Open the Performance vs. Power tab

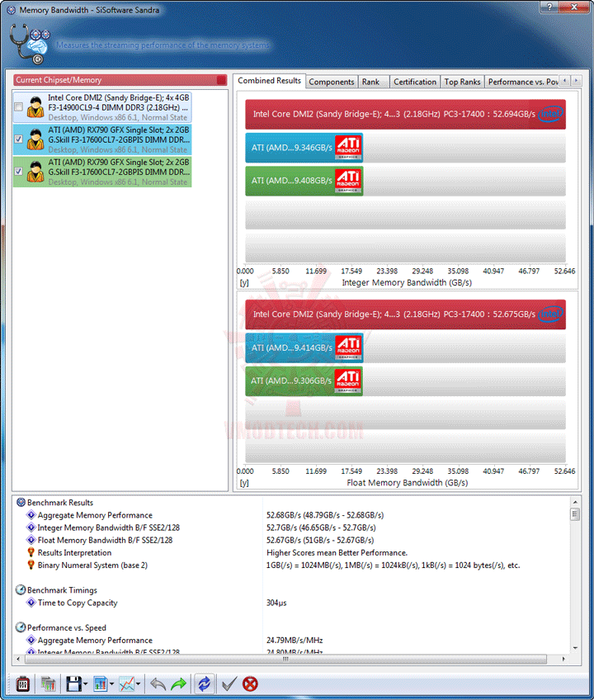[522, 82]
